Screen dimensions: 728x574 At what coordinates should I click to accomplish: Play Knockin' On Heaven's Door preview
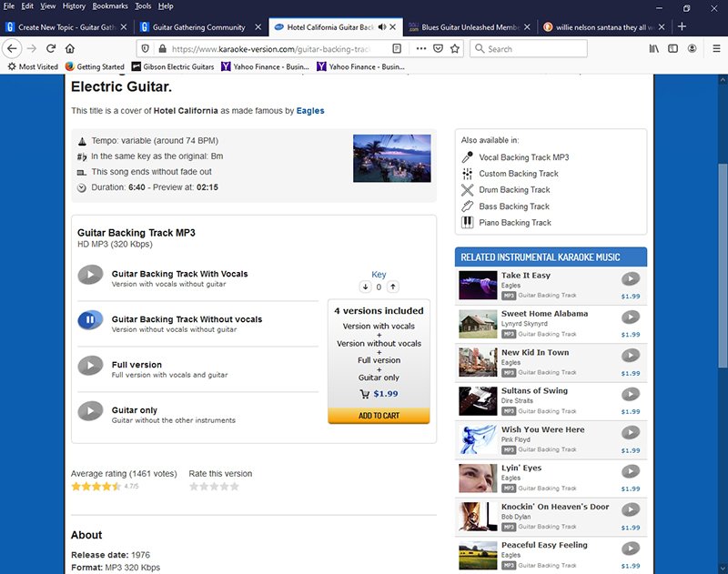(x=631, y=509)
